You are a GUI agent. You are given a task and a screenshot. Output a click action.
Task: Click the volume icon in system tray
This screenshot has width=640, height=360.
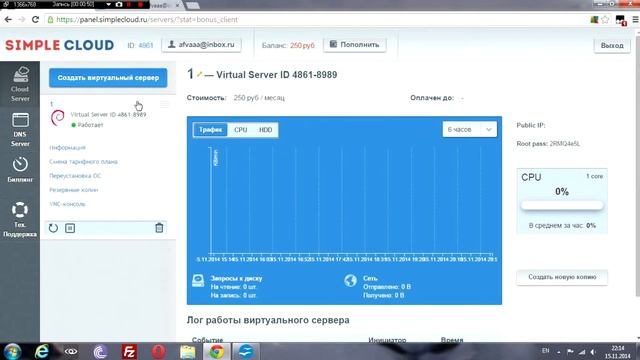(x=593, y=351)
